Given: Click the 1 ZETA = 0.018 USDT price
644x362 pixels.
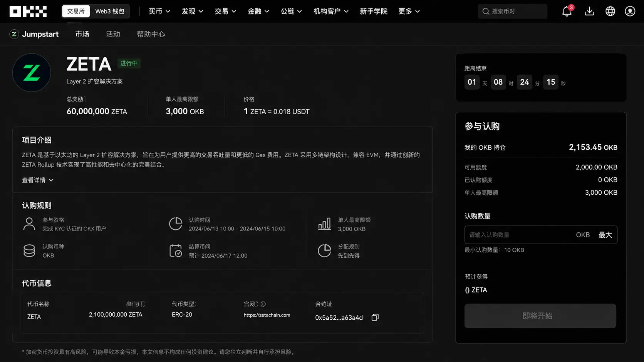Looking at the screenshot, I should point(277,112).
